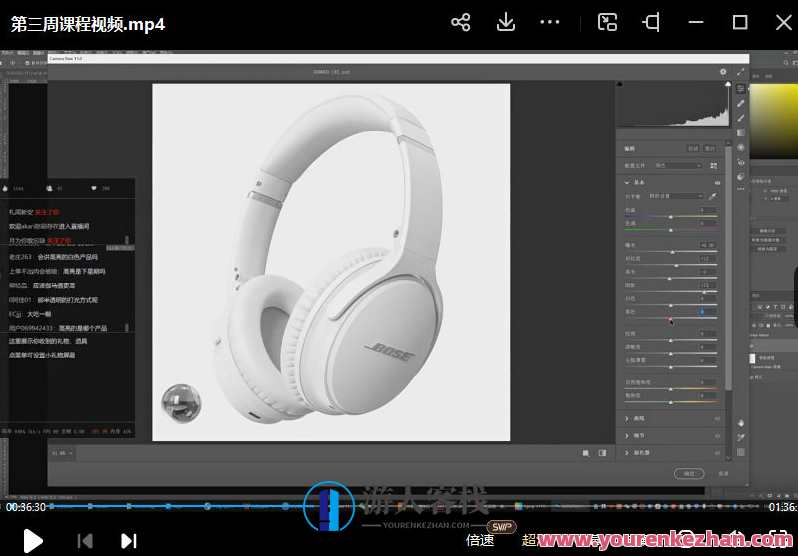Toggle visibility eye of 细节 panel
Image resolution: width=798 pixels, height=556 pixels.
[x=717, y=436]
